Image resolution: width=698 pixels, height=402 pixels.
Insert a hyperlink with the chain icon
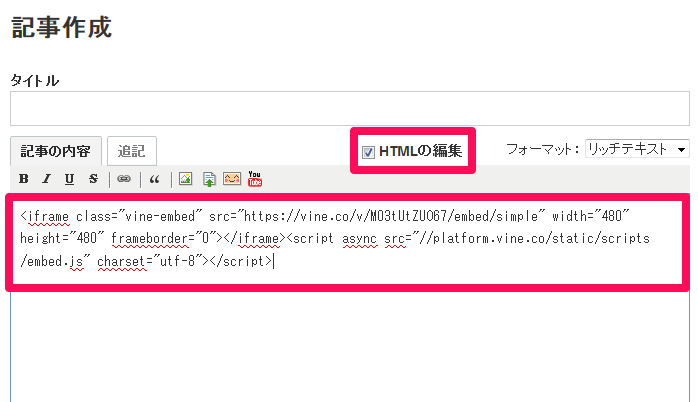point(124,179)
